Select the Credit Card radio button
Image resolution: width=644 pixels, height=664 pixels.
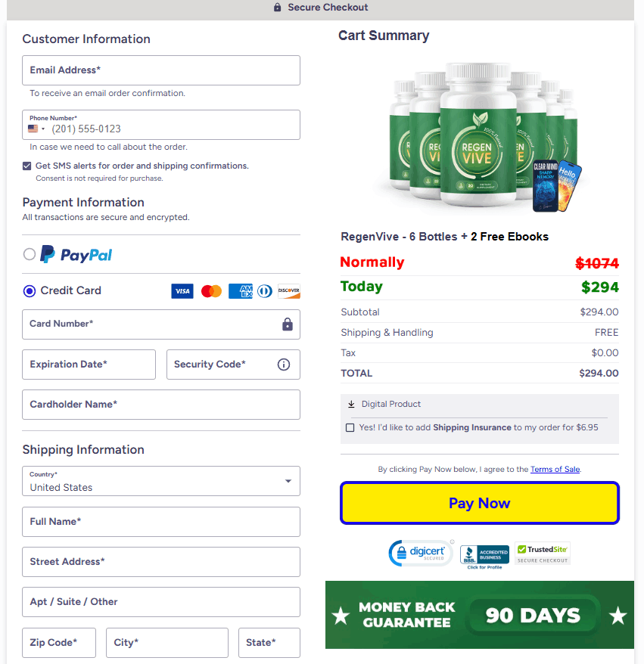pos(30,291)
